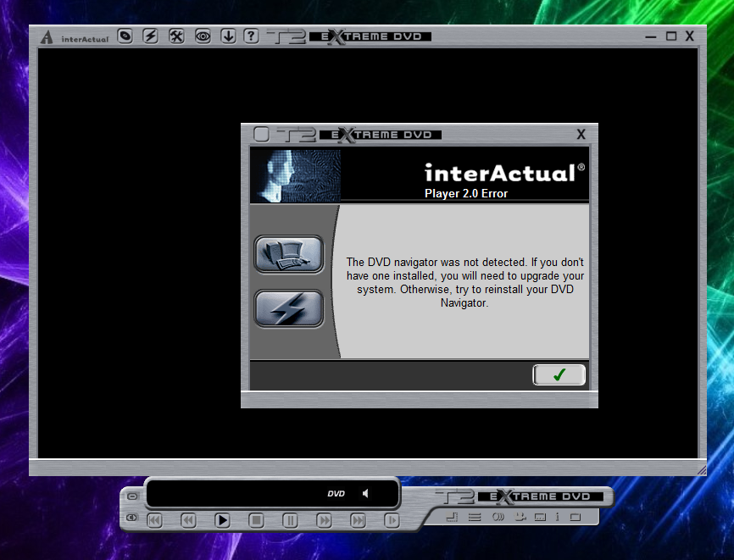The width and height of the screenshot is (734, 560).
Task: Click the computer icon button in the error dialog
Action: [289, 254]
